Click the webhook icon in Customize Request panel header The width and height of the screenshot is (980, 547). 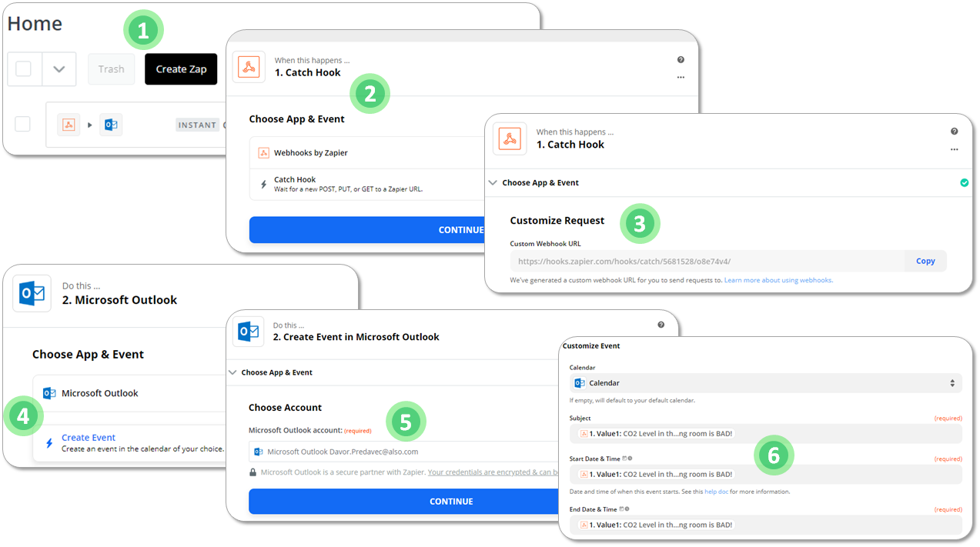click(510, 138)
